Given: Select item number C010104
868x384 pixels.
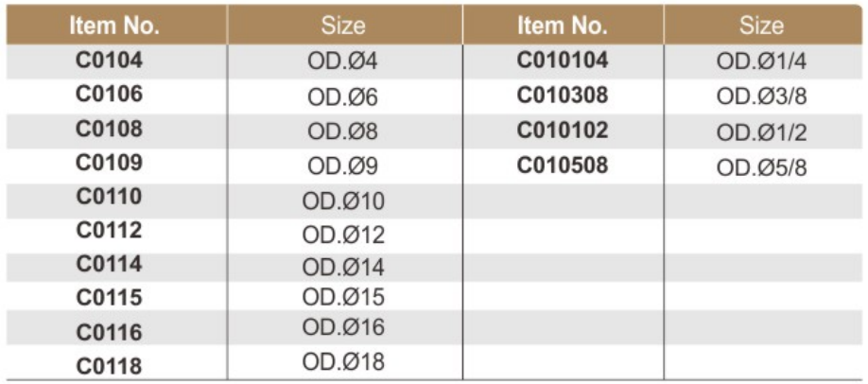Looking at the screenshot, I should pos(563,60).
